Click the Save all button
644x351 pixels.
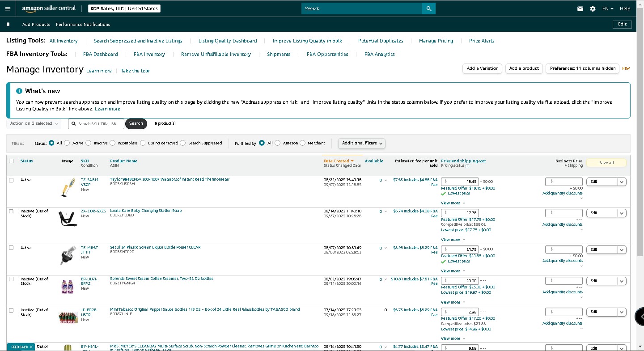point(606,163)
